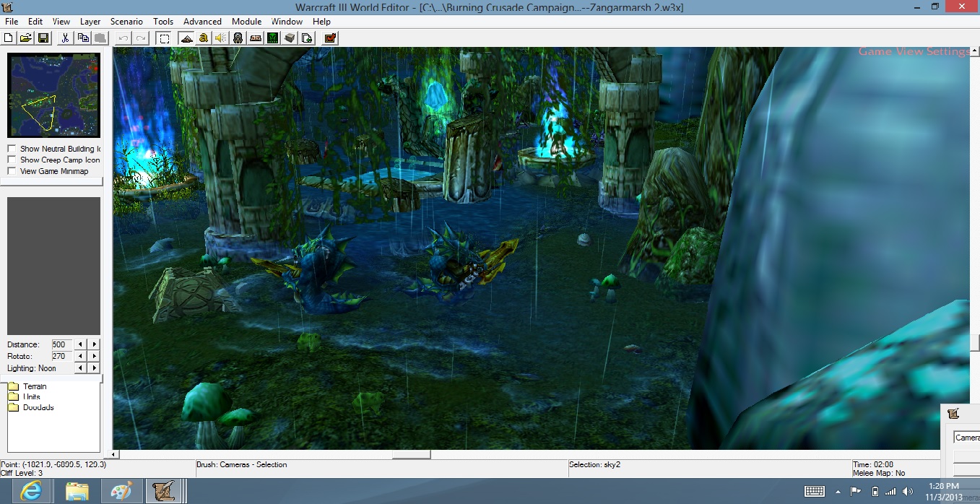The image size is (980, 504).
Task: Decrease the Distance value with left arrow
Action: [80, 344]
